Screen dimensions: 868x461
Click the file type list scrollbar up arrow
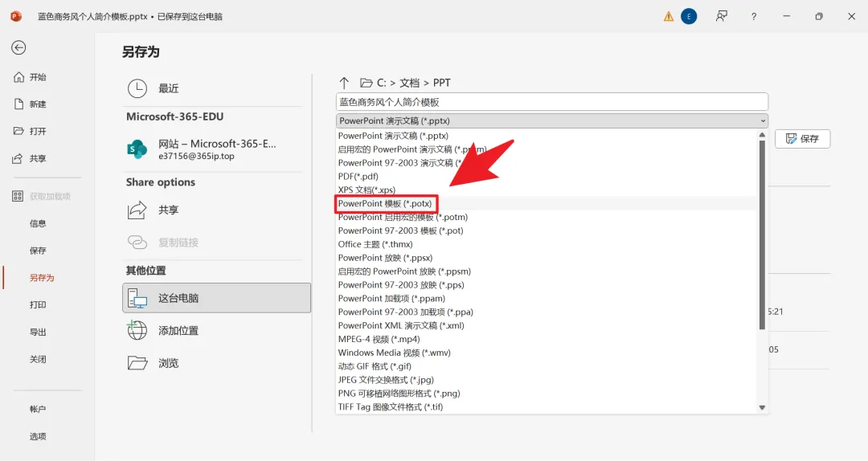coord(762,134)
